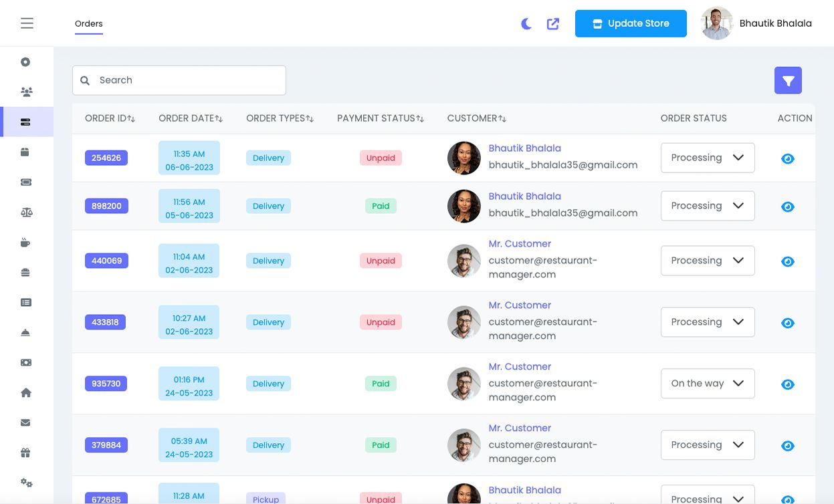Screen dimensions: 834x504
Task: View details of order 254626
Action: click(x=788, y=158)
